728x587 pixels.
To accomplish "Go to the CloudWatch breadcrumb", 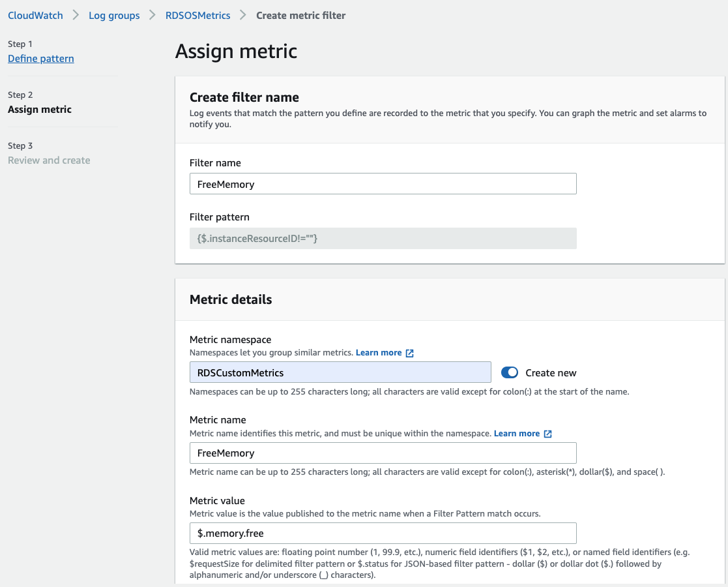I will coord(35,15).
